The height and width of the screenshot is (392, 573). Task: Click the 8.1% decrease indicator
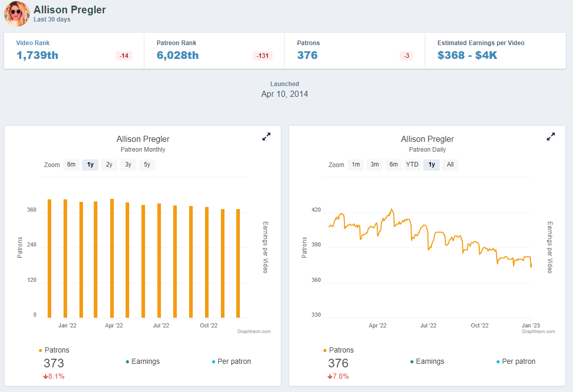54,376
